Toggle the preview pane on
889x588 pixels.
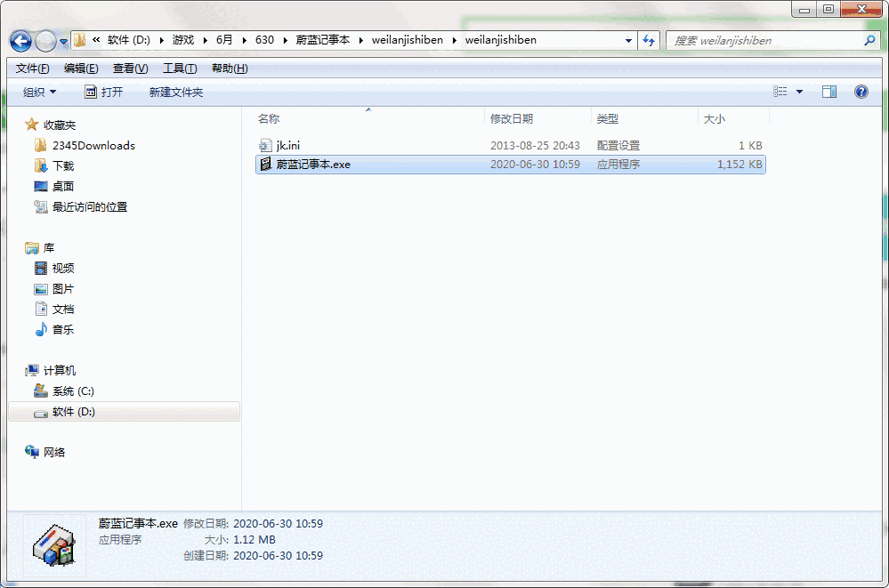click(829, 91)
